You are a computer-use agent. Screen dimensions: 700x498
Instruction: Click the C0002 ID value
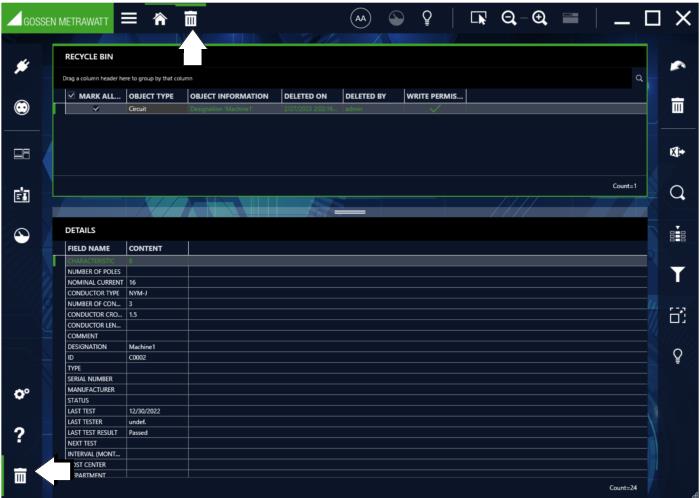[138, 357]
